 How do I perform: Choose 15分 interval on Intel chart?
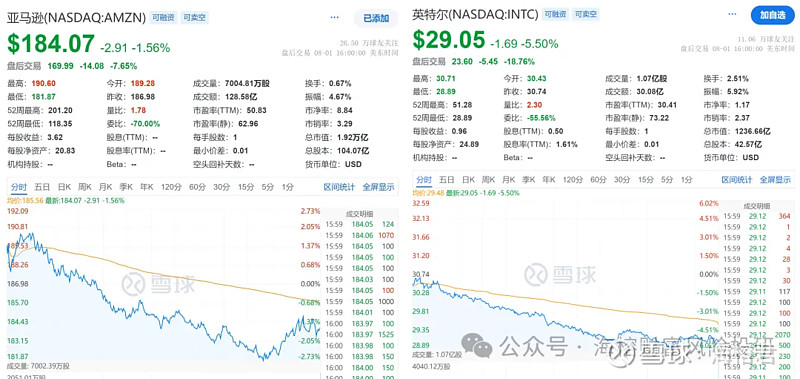coord(646,180)
